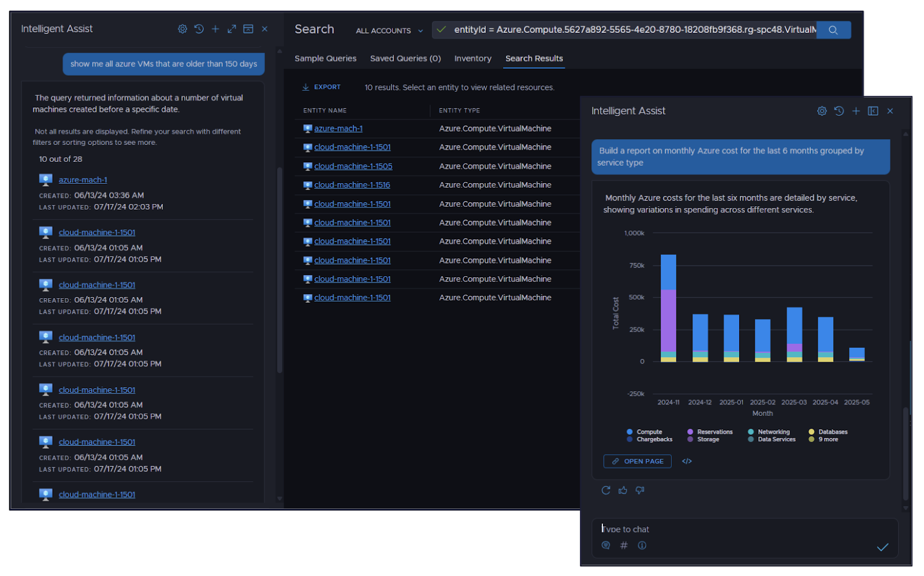
Task: Click the search magnifier button
Action: point(833,30)
